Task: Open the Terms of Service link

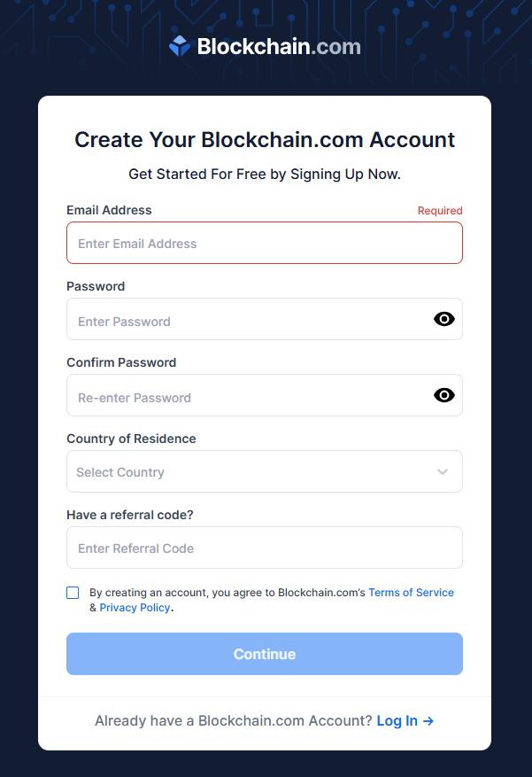Action: tap(411, 593)
